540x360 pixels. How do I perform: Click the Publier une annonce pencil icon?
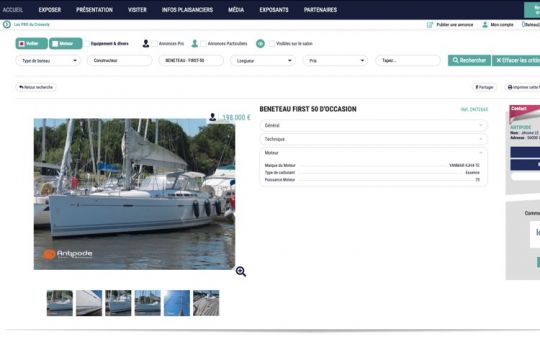click(430, 25)
